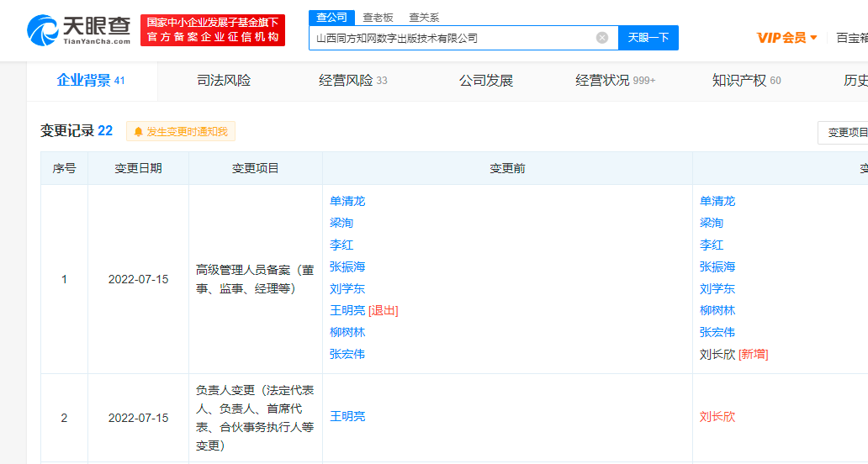Screen dimensions: 868x464
Task: Open 王明亮 marked 退出 in row 1
Action: [x=347, y=311]
